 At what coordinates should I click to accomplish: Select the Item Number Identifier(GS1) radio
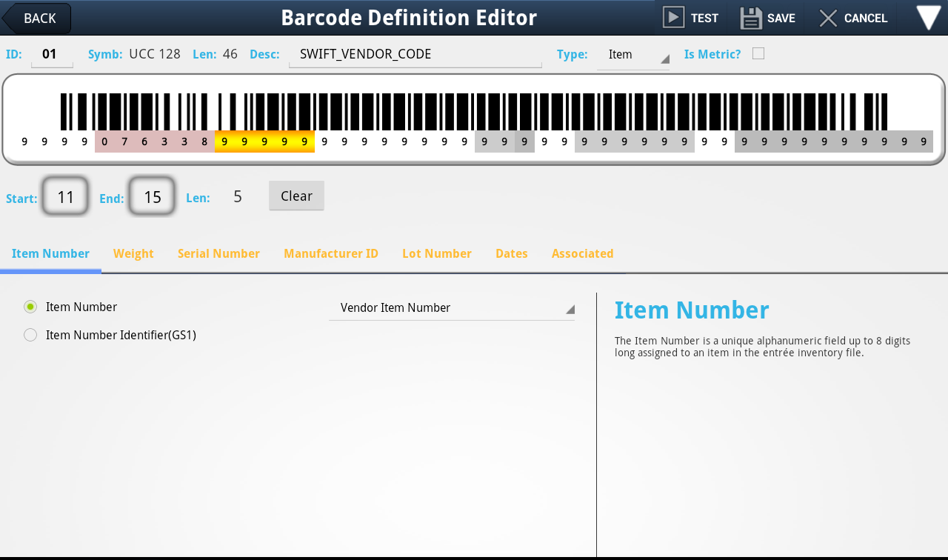(x=30, y=335)
